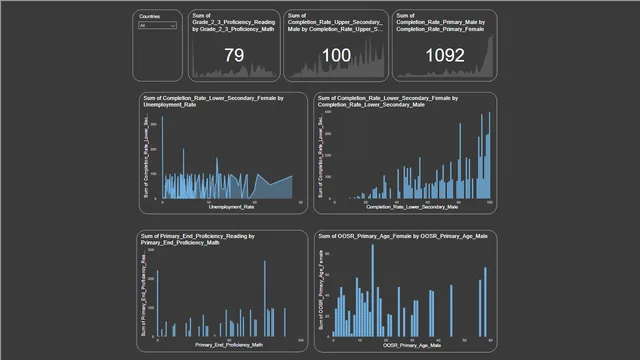Click the tallest bar in the OOSR_Primary_Age chart
Screen dimensions: 640x360
(x=372, y=291)
